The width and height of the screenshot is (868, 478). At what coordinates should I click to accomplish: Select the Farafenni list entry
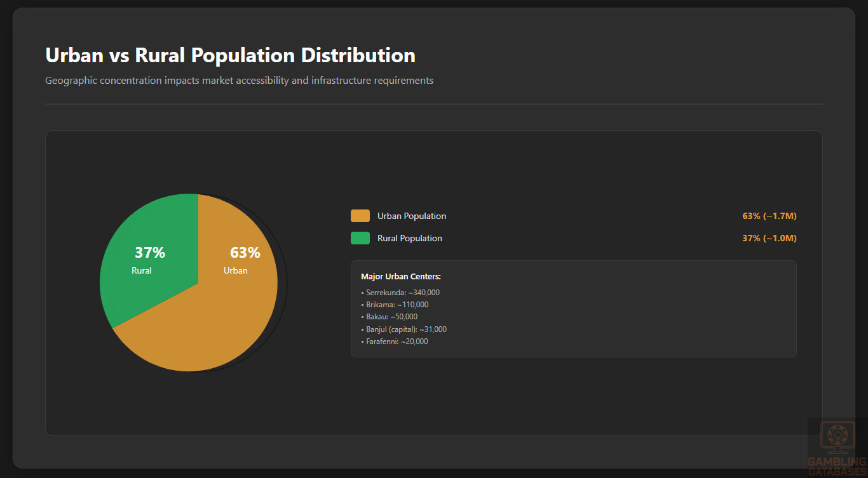coord(395,342)
